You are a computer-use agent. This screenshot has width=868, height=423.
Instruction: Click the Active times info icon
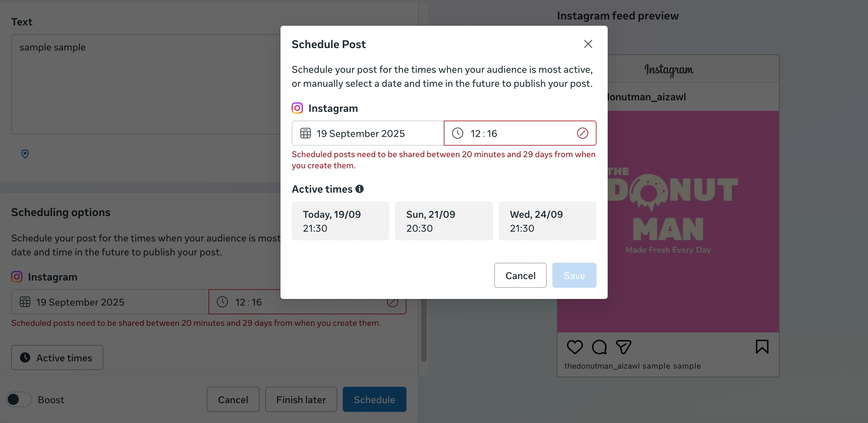tap(360, 189)
